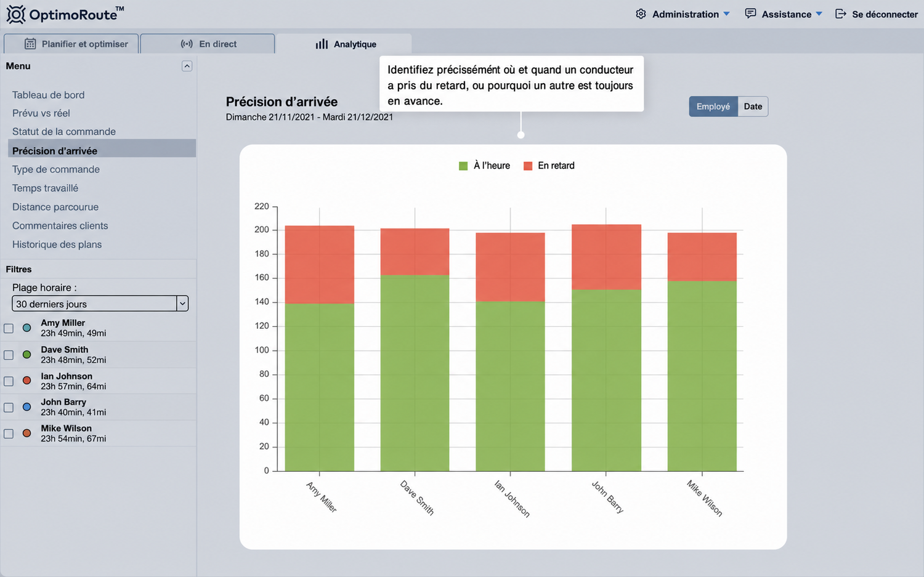This screenshot has width=924, height=577.
Task: Open the Assistance dropdown arrow
Action: [819, 14]
